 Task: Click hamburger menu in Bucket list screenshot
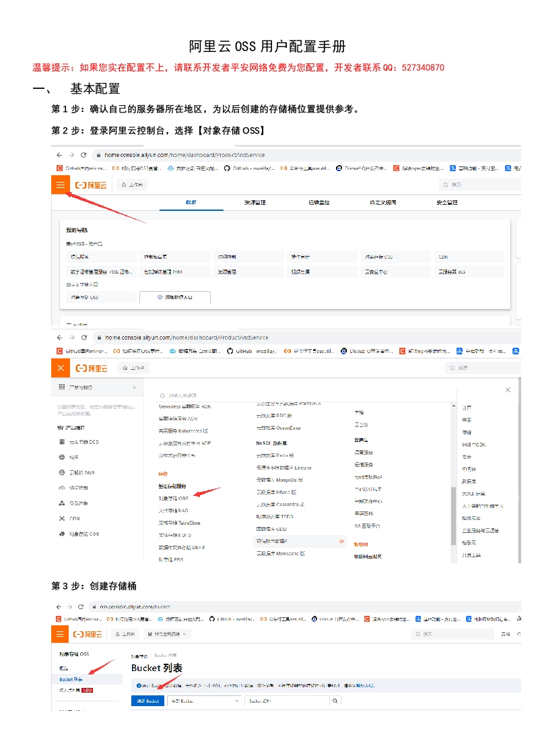[x=61, y=634]
